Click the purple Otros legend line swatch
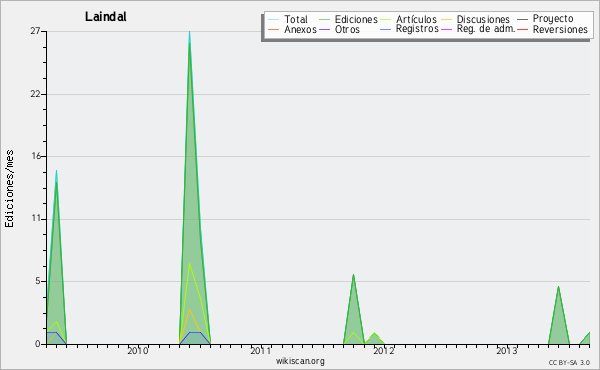This screenshot has width=600, height=370. pyautogui.click(x=324, y=29)
